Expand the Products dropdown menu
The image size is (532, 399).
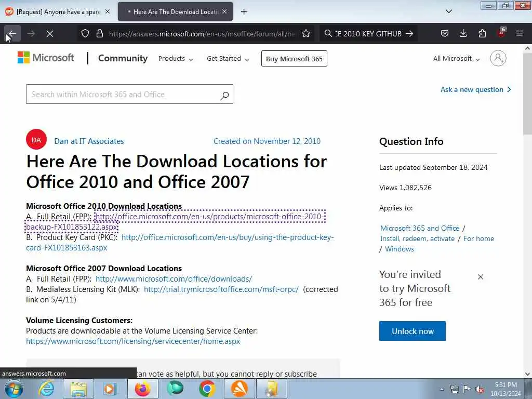tap(176, 59)
